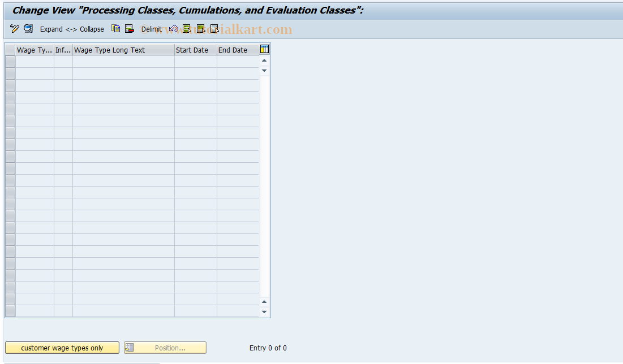The width and height of the screenshot is (623, 364).
Task: Open the table column settings icon
Action: (264, 49)
